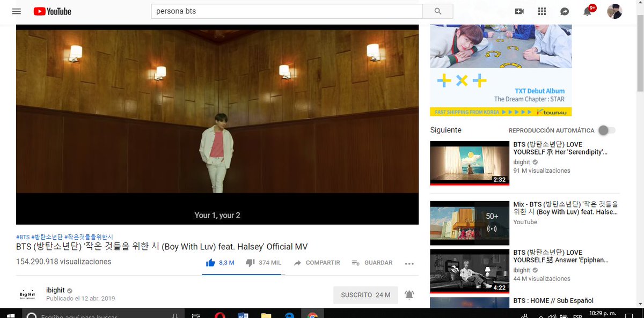The image size is (644, 318).
Task: Toggle Reproducción automática autoplay switch
Action: tap(606, 130)
